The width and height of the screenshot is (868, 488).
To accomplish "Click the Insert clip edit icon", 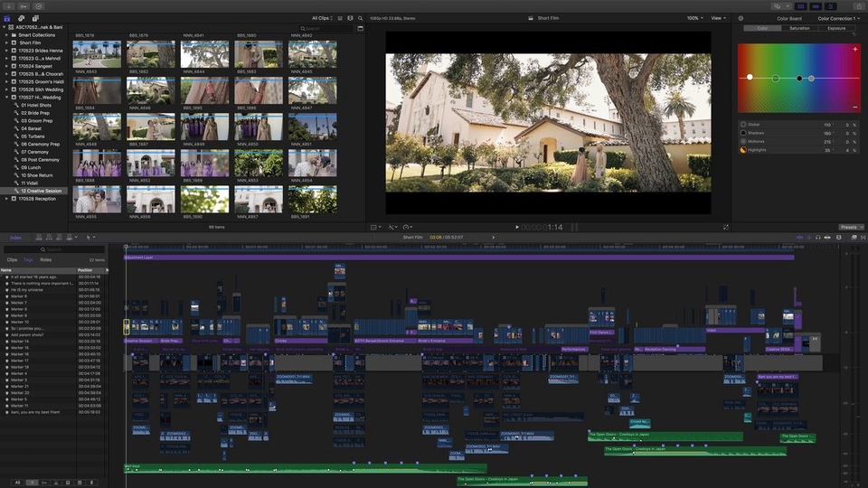I will [x=49, y=238].
